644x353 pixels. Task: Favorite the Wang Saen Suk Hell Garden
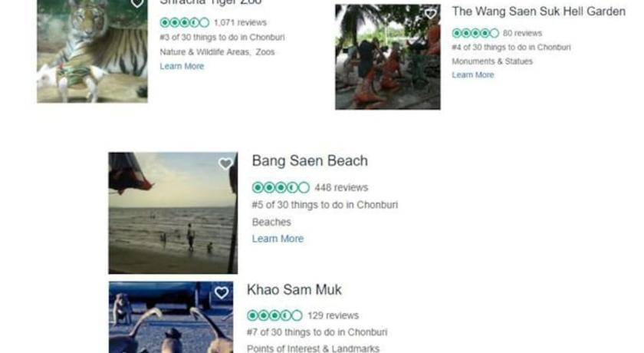click(430, 14)
